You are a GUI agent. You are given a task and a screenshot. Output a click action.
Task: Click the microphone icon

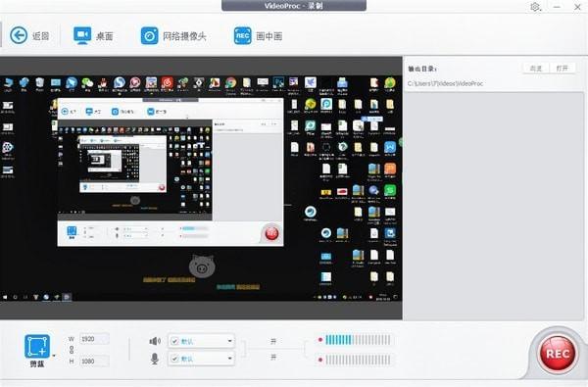[x=155, y=359]
